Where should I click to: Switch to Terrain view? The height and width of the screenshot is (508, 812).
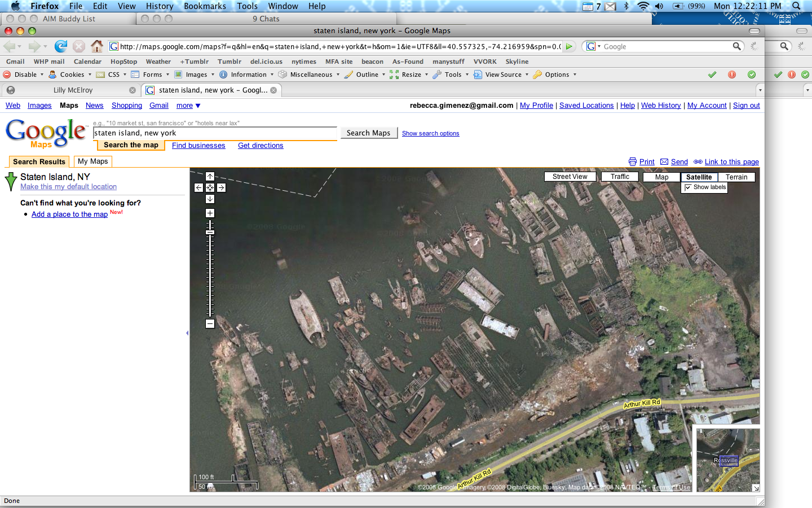coord(736,177)
